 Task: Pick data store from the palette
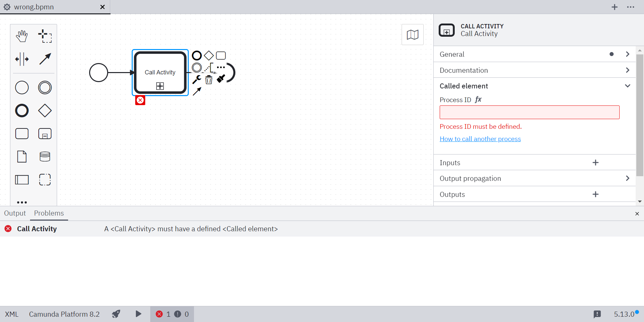[45, 156]
